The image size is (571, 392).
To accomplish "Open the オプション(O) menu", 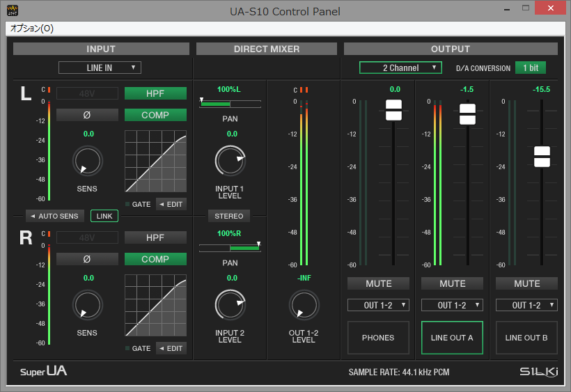I will 31,29.
